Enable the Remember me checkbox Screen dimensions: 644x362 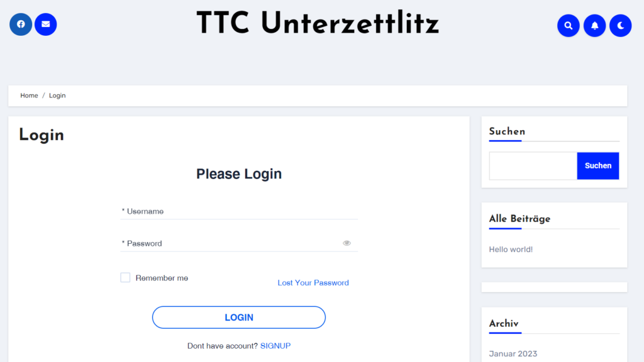coord(125,278)
